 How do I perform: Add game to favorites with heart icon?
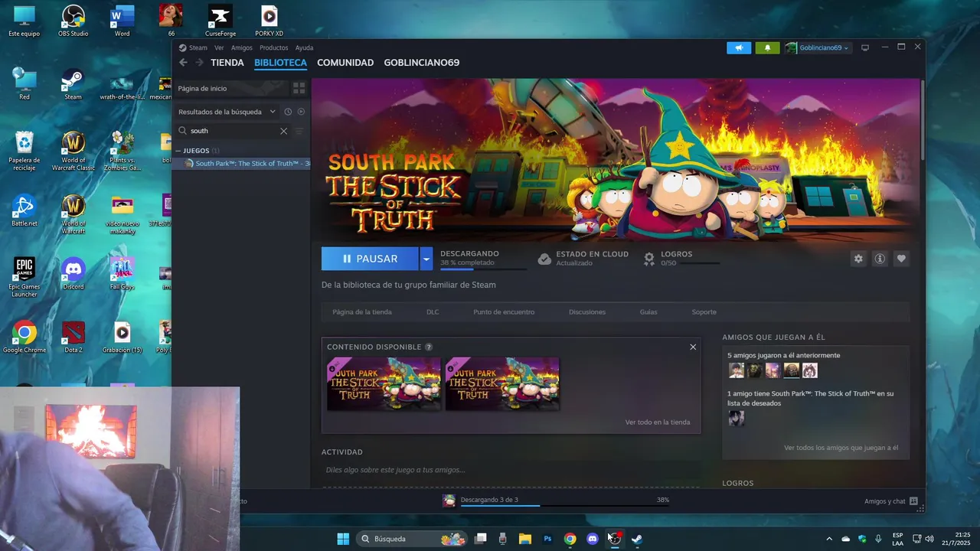click(x=901, y=259)
